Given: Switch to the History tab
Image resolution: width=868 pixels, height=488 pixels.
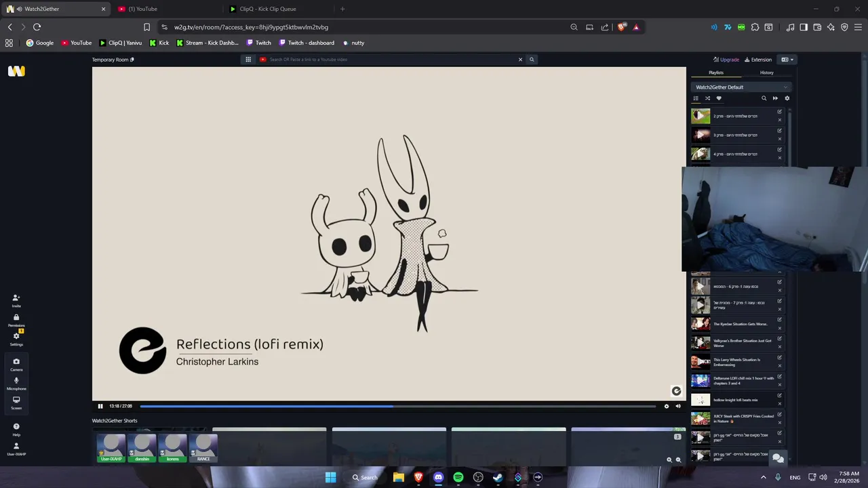Looking at the screenshot, I should coord(767,73).
